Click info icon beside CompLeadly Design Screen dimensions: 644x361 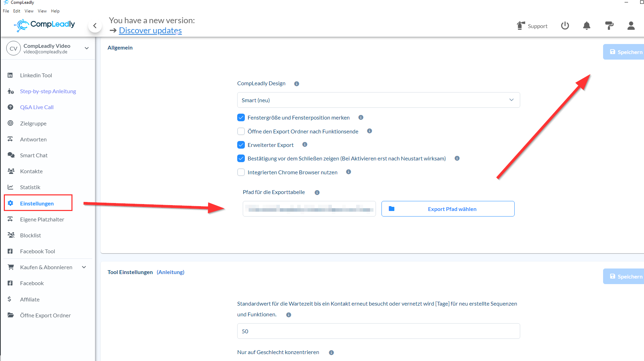(x=297, y=84)
